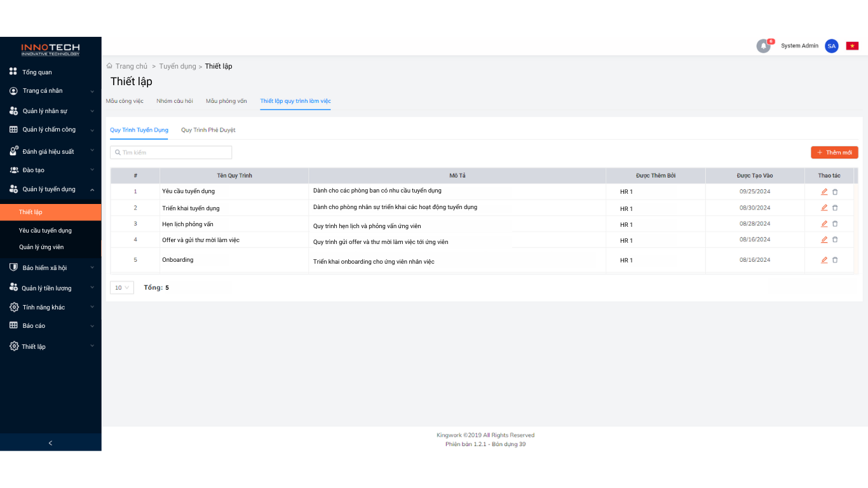
Task: Click the Trang cá nhân person icon
Action: 13,91
